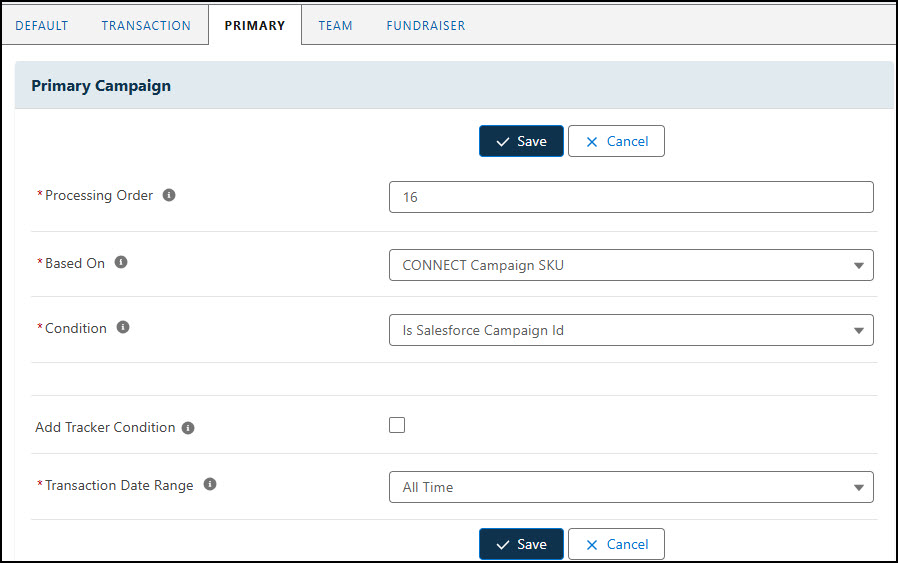The height and width of the screenshot is (563, 898).
Task: Click the top Cancel button
Action: 616,141
